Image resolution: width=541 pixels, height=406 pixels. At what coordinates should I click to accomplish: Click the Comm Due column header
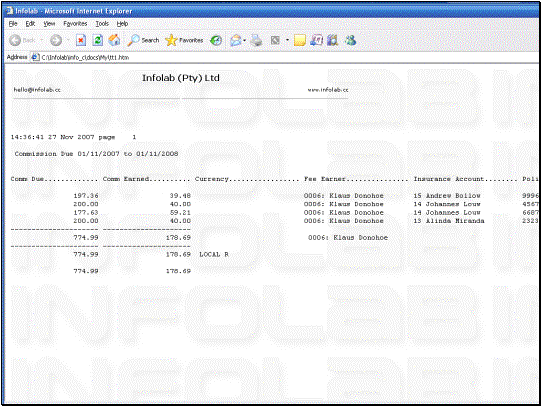[54, 179]
